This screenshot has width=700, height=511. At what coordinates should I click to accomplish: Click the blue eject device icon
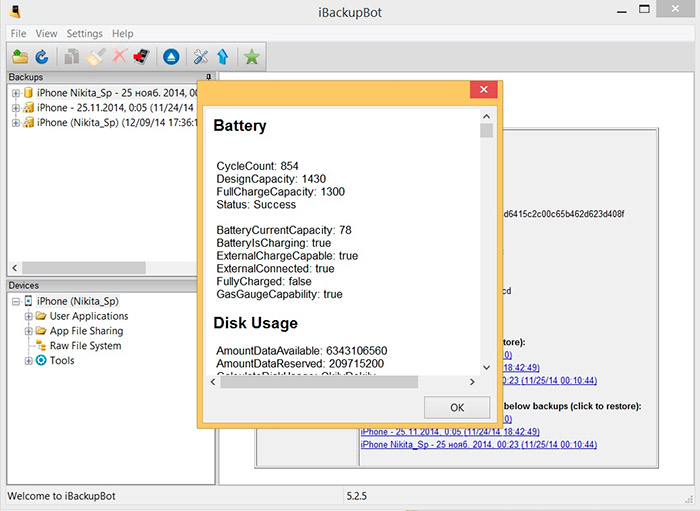(171, 57)
